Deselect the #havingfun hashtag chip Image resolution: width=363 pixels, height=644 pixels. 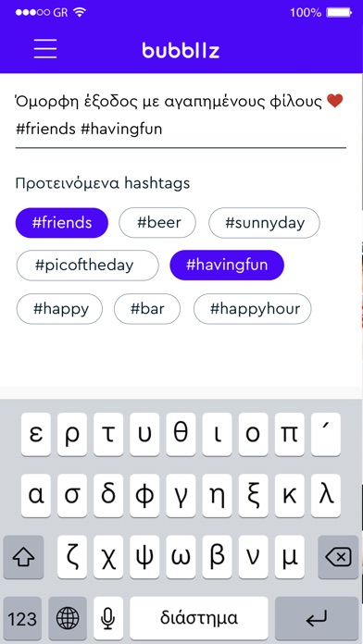click(x=227, y=265)
